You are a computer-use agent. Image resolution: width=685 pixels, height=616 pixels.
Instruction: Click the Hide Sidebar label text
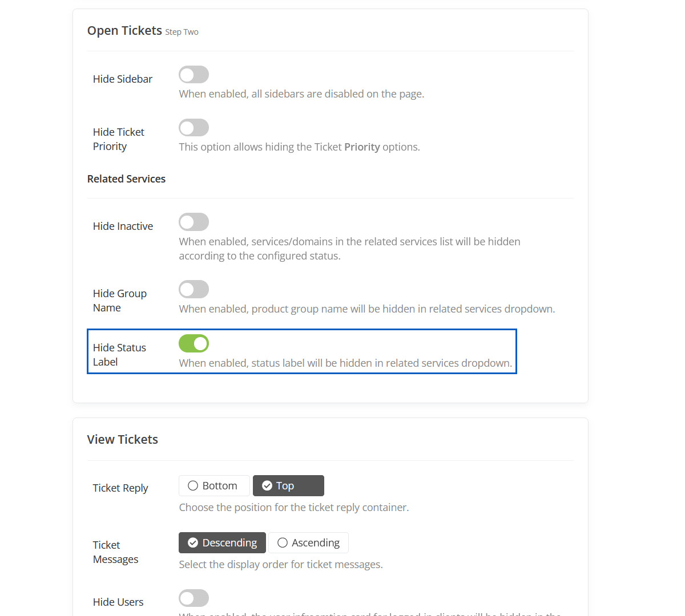click(x=122, y=79)
